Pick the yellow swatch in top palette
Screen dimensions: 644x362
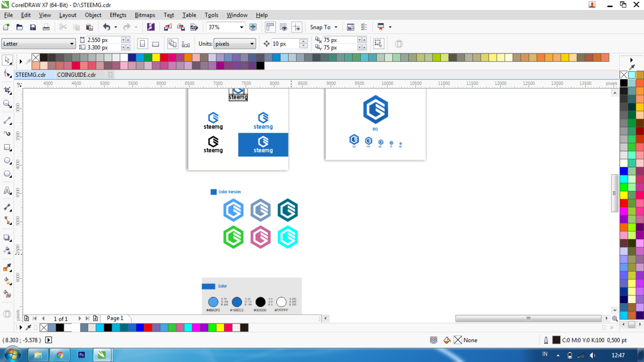pyautogui.click(x=156, y=58)
